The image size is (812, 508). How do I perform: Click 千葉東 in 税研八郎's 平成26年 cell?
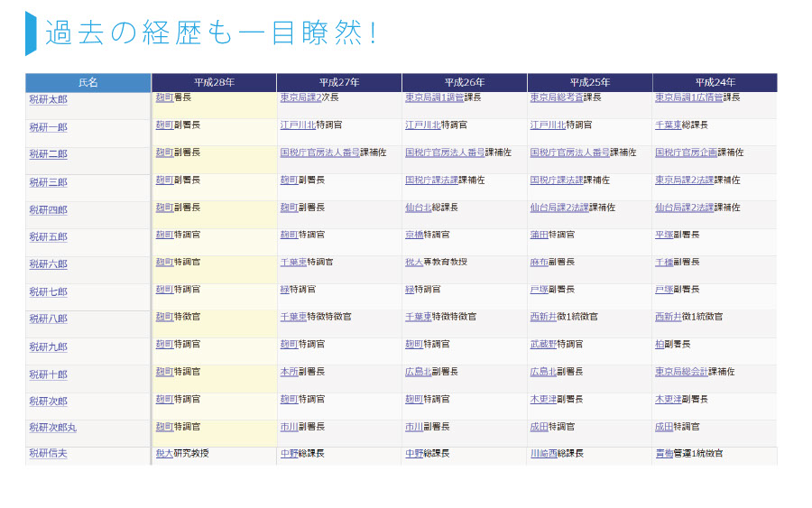click(419, 317)
